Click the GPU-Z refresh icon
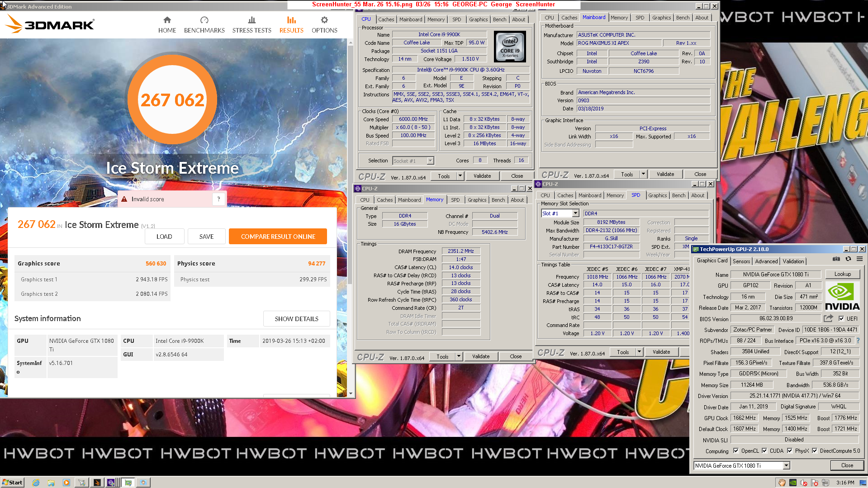868x488 pixels. (848, 259)
